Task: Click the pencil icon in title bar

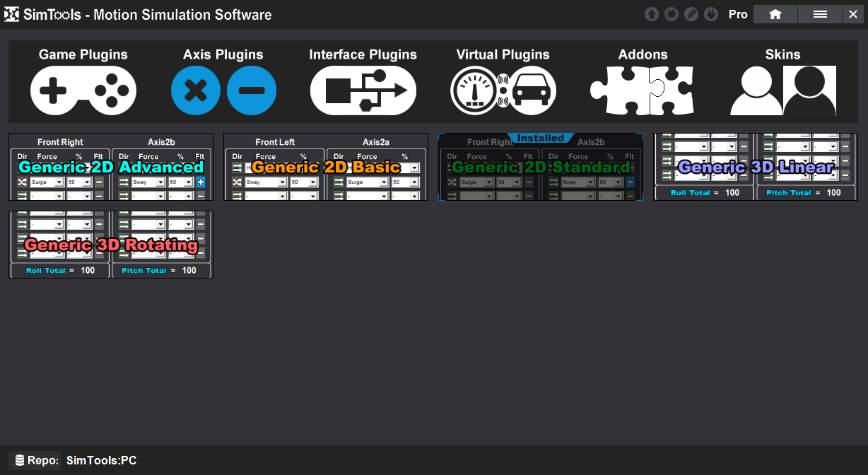Action: [x=691, y=14]
